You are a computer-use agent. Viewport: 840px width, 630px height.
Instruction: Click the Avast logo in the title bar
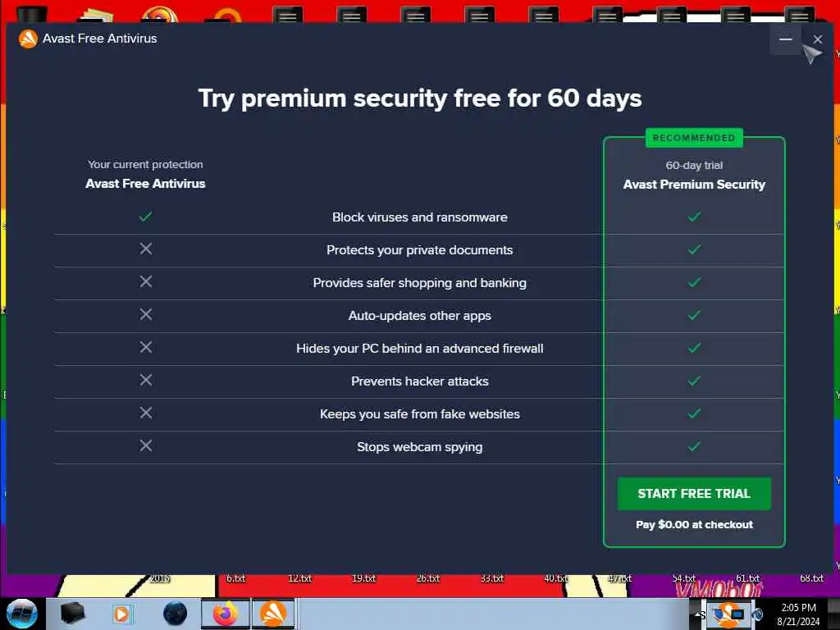pyautogui.click(x=29, y=39)
